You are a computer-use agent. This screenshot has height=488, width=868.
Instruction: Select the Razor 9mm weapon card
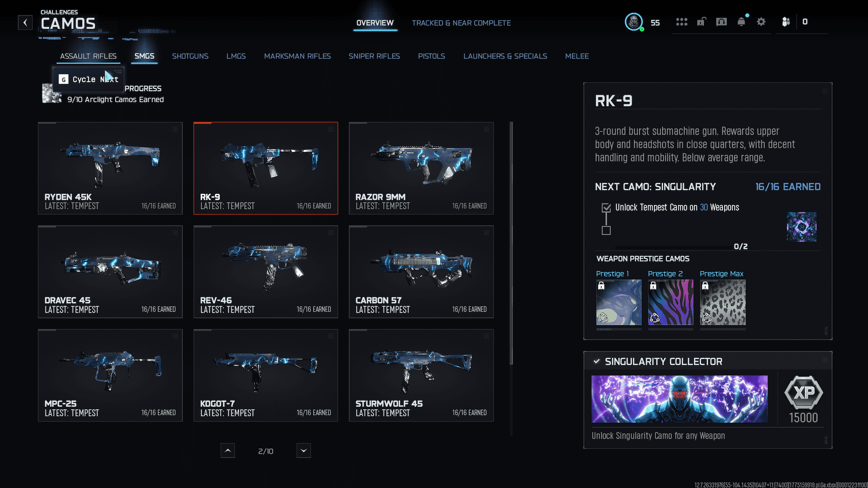[421, 168]
